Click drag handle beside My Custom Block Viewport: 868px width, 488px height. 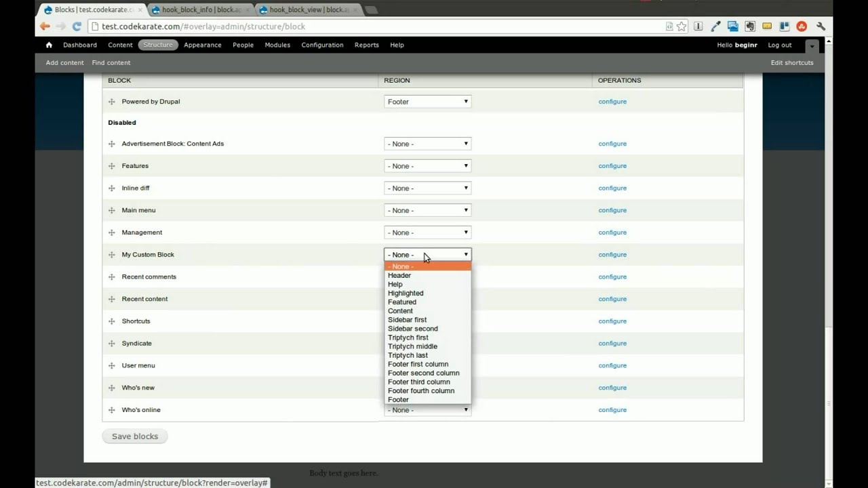[x=112, y=255]
